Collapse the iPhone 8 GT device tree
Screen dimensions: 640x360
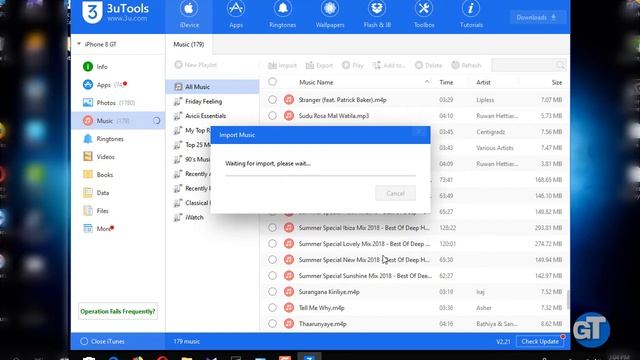79,44
